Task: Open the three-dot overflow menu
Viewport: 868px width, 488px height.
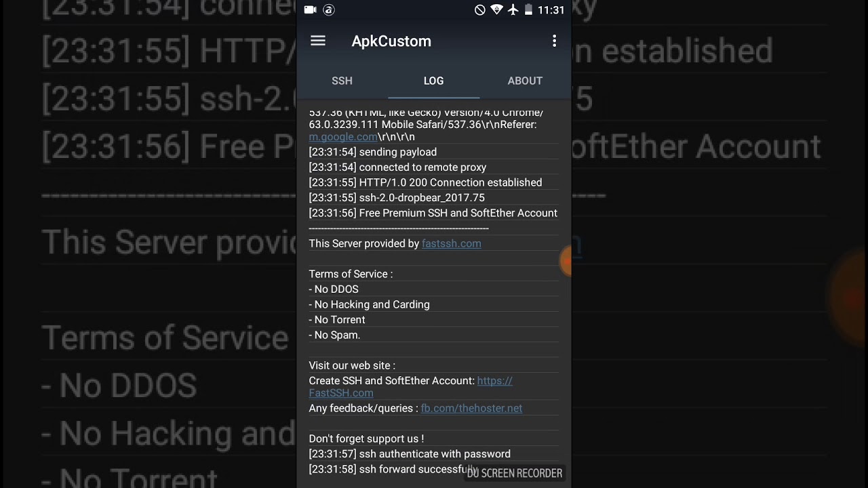Action: pos(554,41)
